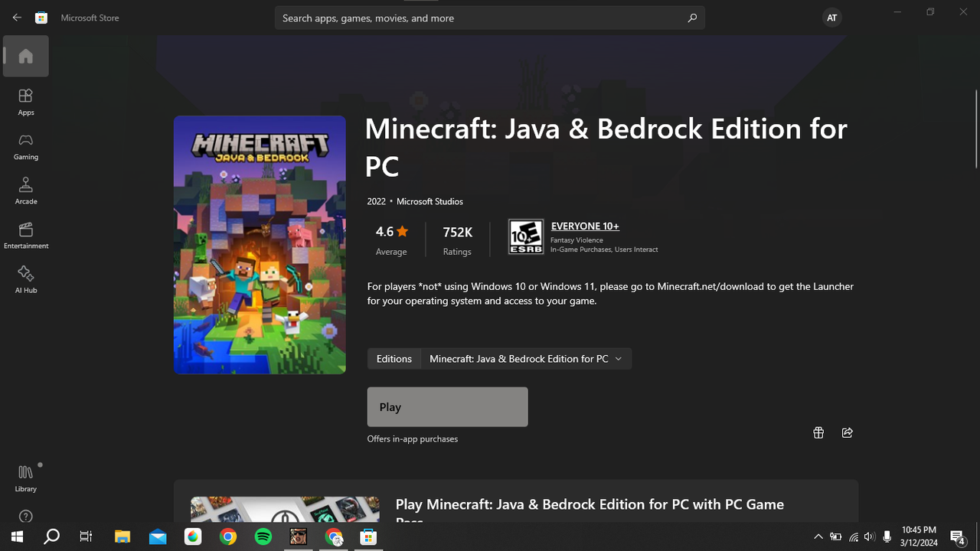Open Task View on the taskbar
Viewport: 980px width, 551px height.
pos(87,536)
